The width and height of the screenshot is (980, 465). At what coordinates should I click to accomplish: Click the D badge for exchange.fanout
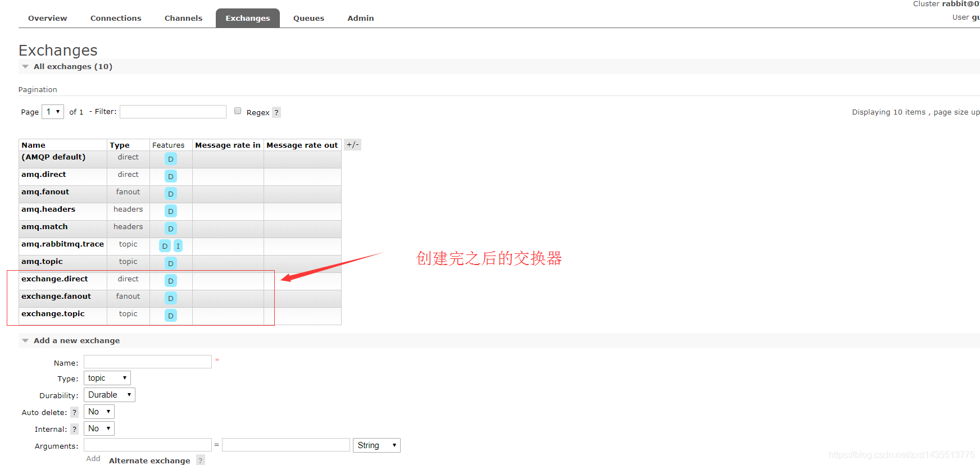[x=171, y=298]
